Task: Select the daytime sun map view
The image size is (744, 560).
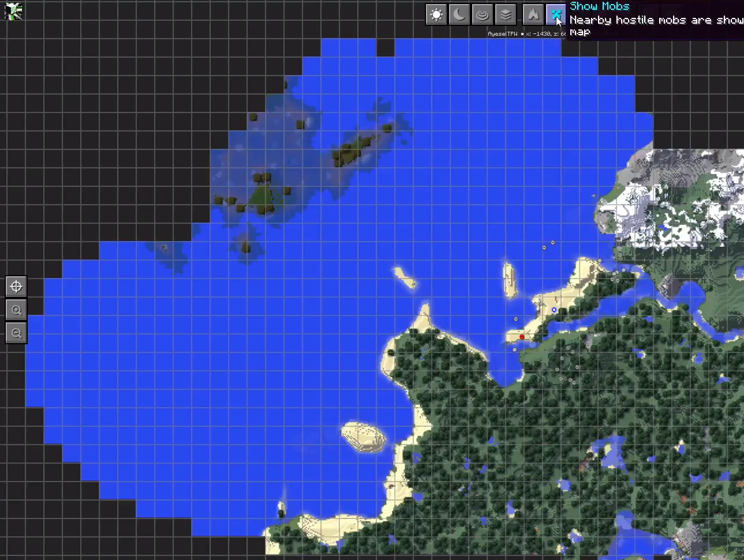Action: pos(436,14)
